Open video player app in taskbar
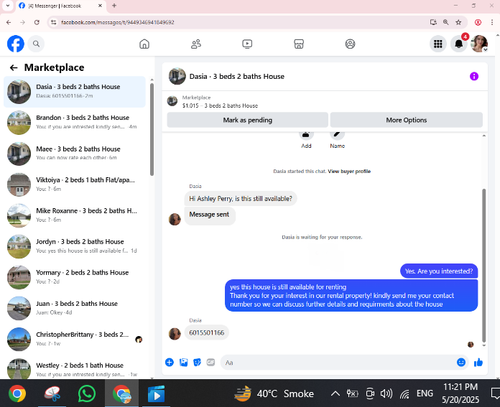500x407 pixels. [156, 394]
